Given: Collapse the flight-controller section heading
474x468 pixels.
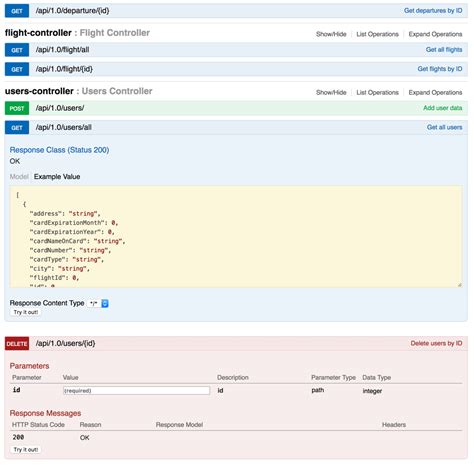Looking at the screenshot, I should pos(77,33).
